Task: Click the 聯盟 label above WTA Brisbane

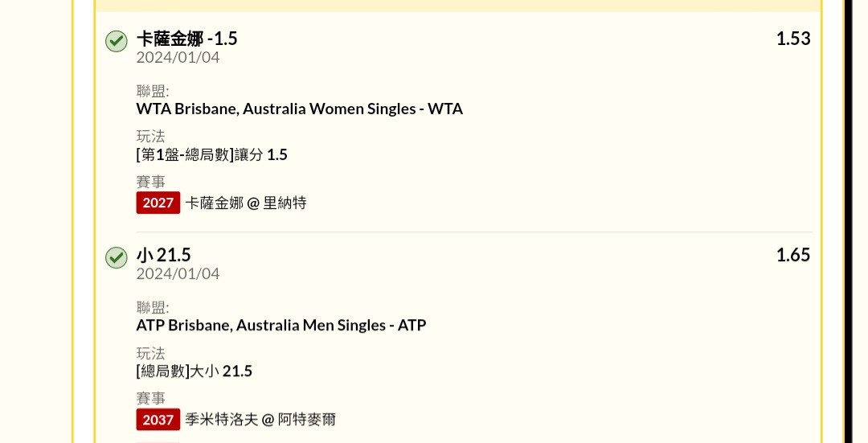Action: pos(152,91)
